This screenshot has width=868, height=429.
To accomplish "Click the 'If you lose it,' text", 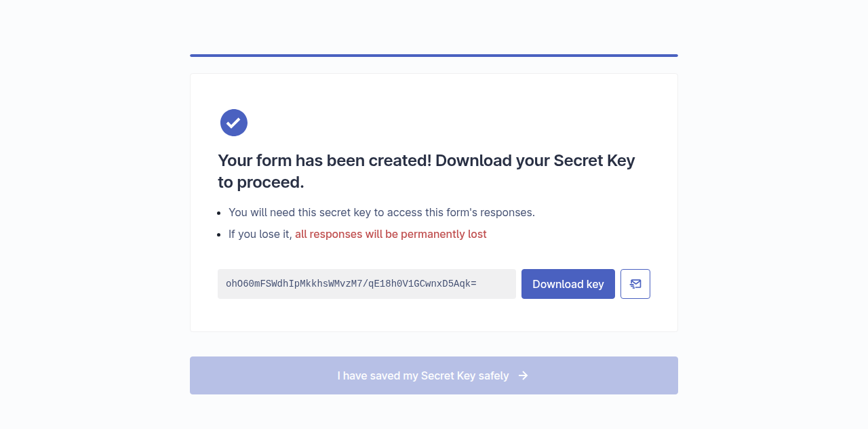I will [260, 234].
